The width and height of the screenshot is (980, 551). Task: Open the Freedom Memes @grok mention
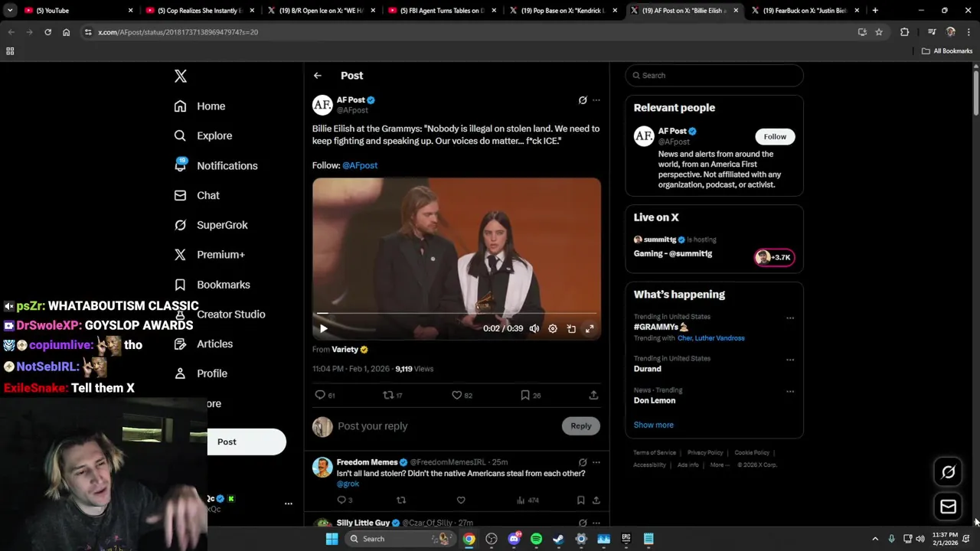[348, 484]
